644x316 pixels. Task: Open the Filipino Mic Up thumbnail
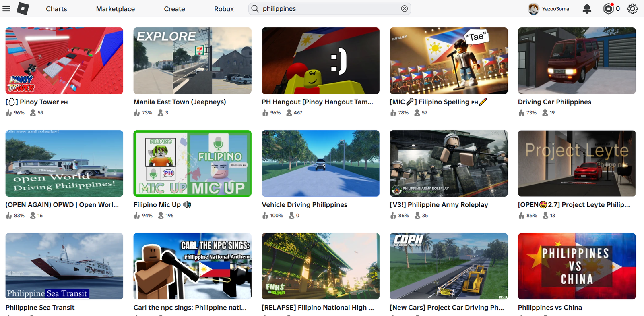coord(192,163)
